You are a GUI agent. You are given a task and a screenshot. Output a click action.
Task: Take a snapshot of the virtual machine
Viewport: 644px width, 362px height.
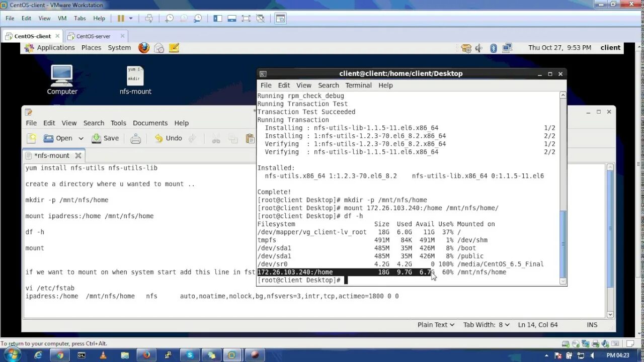click(170, 18)
